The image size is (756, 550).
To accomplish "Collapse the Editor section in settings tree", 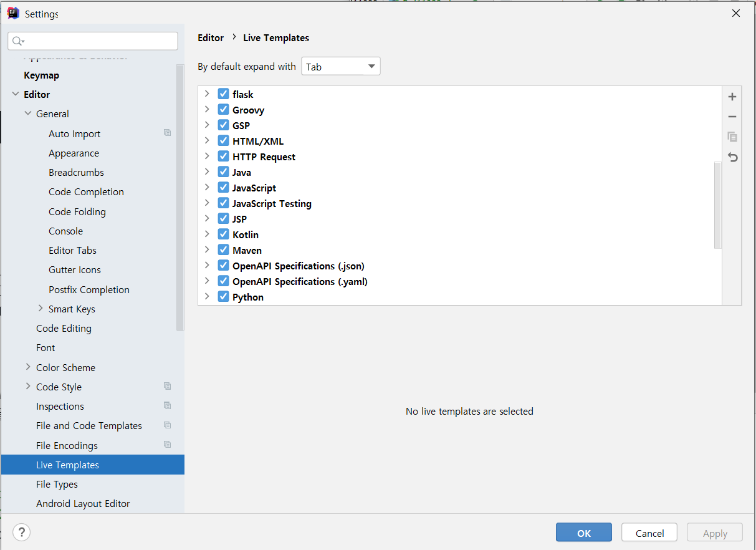I will 16,94.
